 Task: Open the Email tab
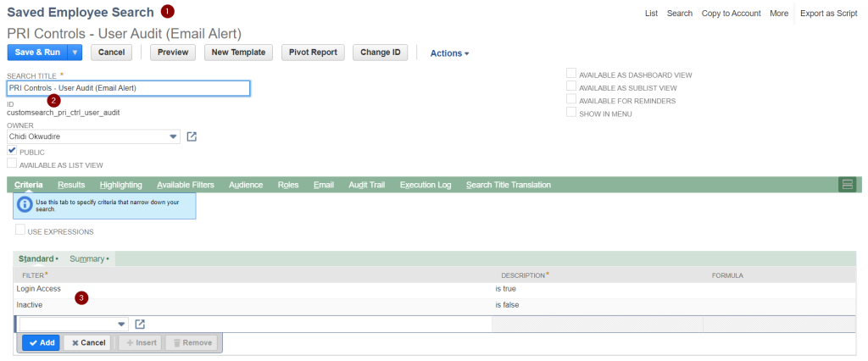click(323, 185)
